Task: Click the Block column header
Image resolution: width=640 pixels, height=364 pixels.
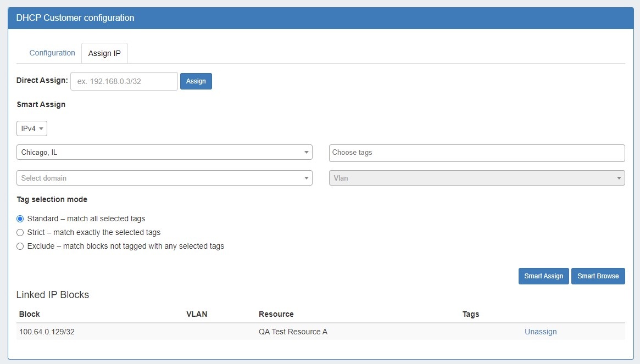Action: click(30, 314)
